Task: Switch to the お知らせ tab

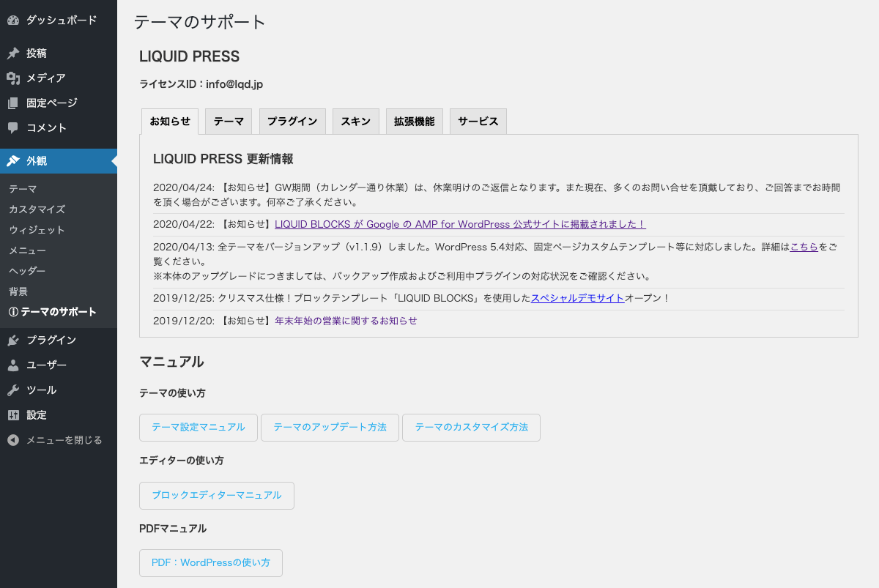Action: click(170, 122)
